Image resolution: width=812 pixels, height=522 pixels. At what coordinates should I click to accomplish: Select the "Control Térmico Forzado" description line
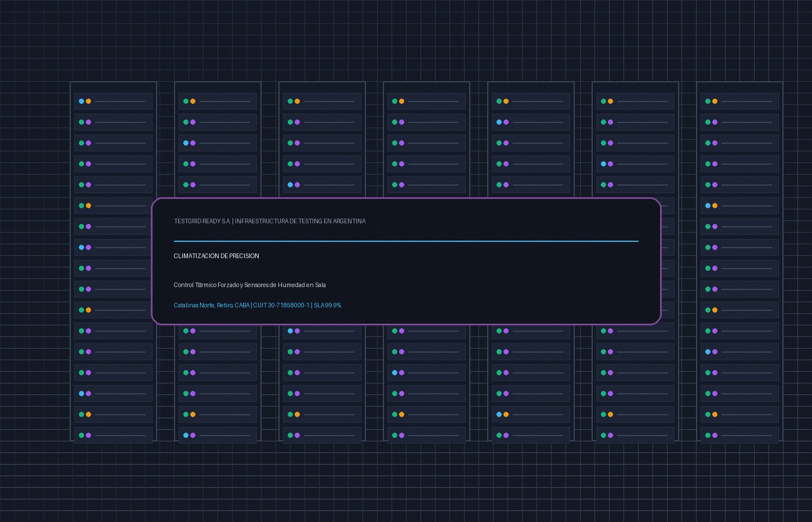tap(250, 285)
